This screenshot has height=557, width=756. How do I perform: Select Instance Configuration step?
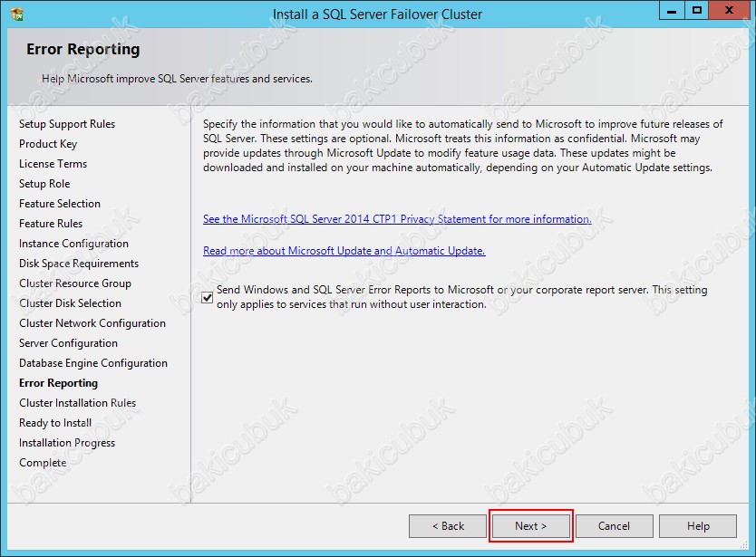point(73,244)
